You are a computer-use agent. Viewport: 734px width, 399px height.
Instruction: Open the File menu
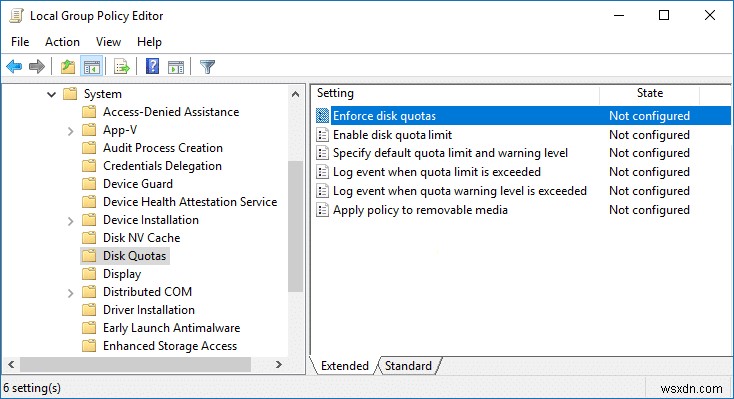click(x=20, y=42)
